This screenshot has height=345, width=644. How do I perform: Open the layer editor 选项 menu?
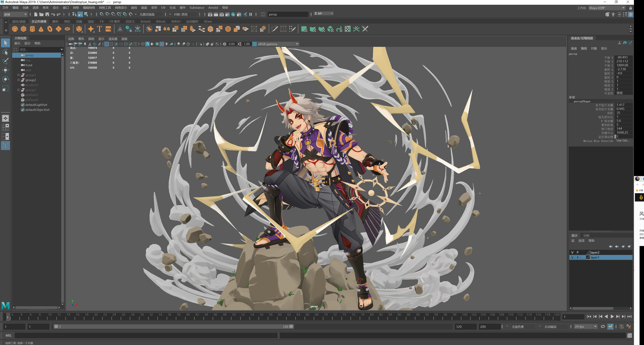coord(581,241)
